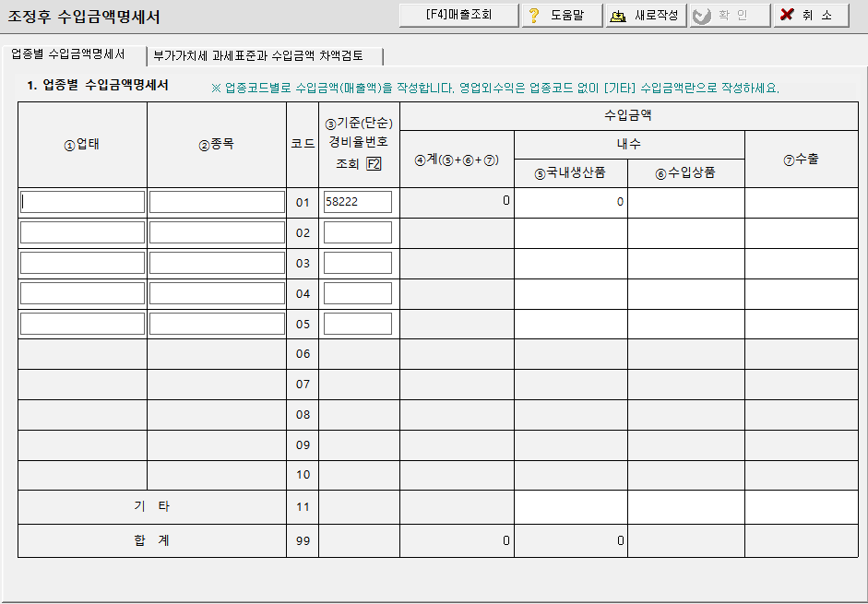The image size is (868, 604).
Task: Click 수입상품 cell in row 03
Action: (686, 264)
